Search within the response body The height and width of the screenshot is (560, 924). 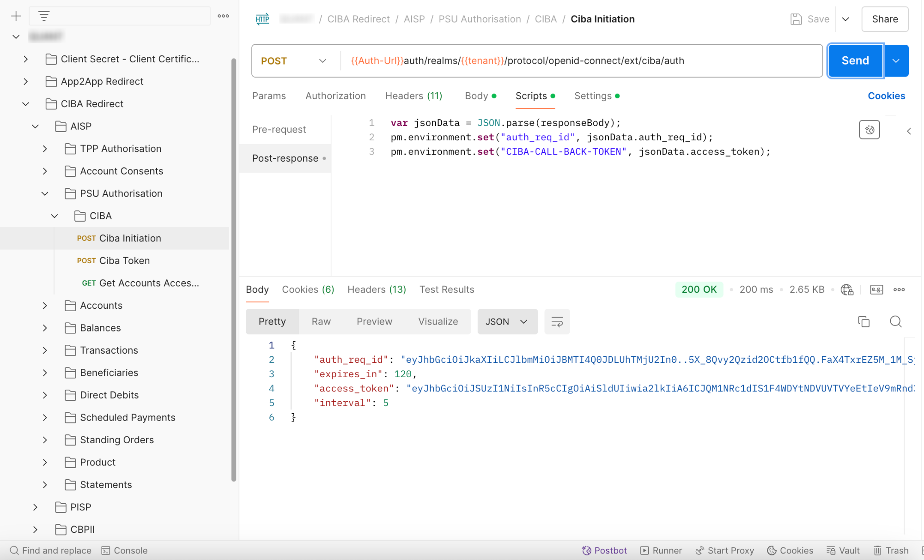tap(896, 321)
